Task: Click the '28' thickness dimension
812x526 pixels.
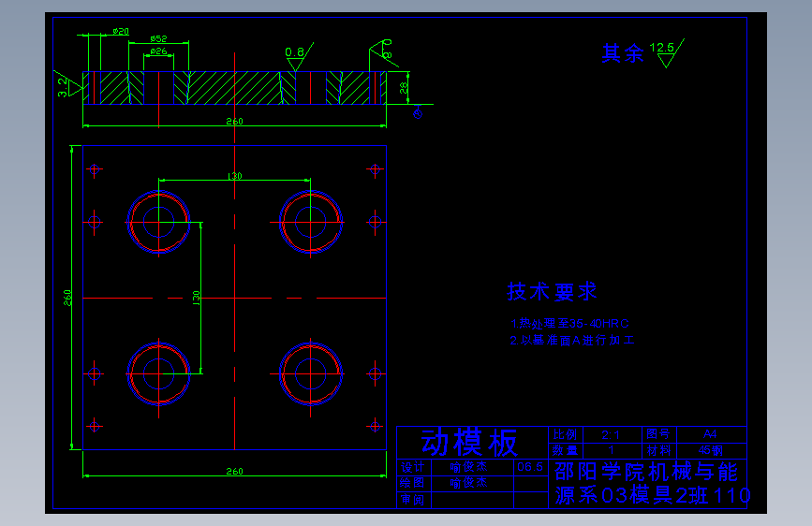Action: click(x=404, y=88)
